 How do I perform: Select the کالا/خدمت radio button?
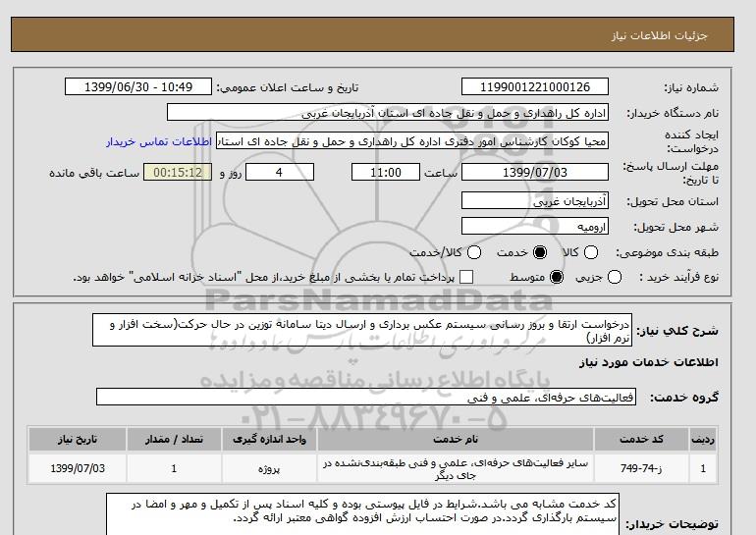click(474, 252)
